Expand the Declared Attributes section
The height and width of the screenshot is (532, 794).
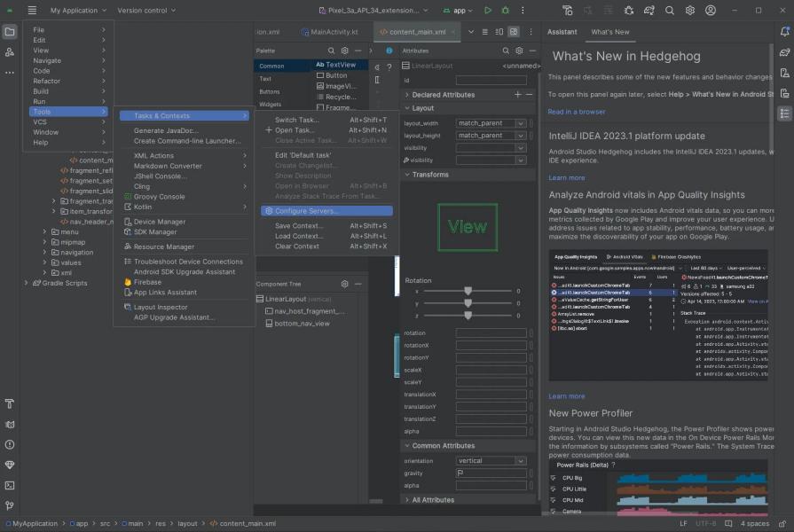tap(407, 95)
